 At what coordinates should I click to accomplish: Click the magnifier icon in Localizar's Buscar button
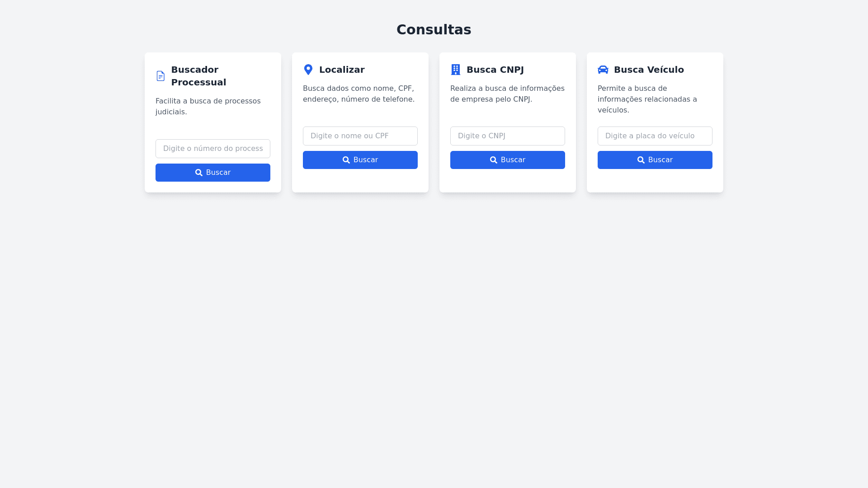tap(346, 160)
